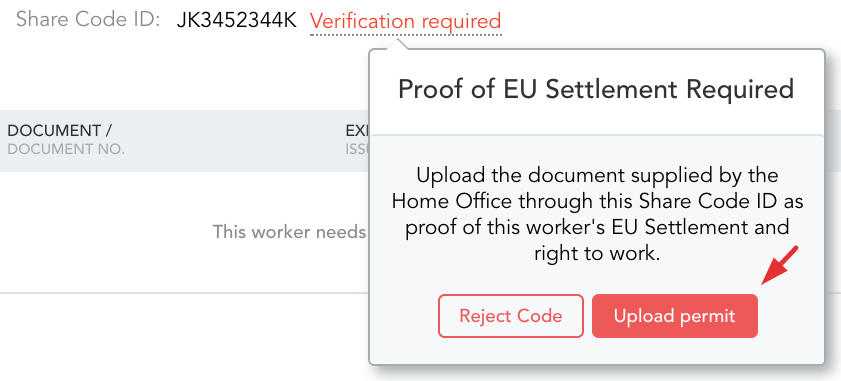
Task: Select the share code JK3452344K
Action: (x=237, y=21)
